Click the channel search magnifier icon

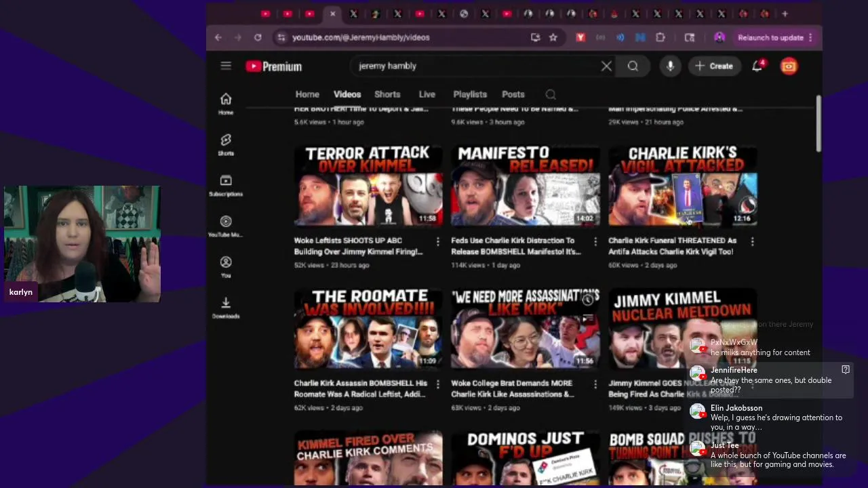point(551,95)
